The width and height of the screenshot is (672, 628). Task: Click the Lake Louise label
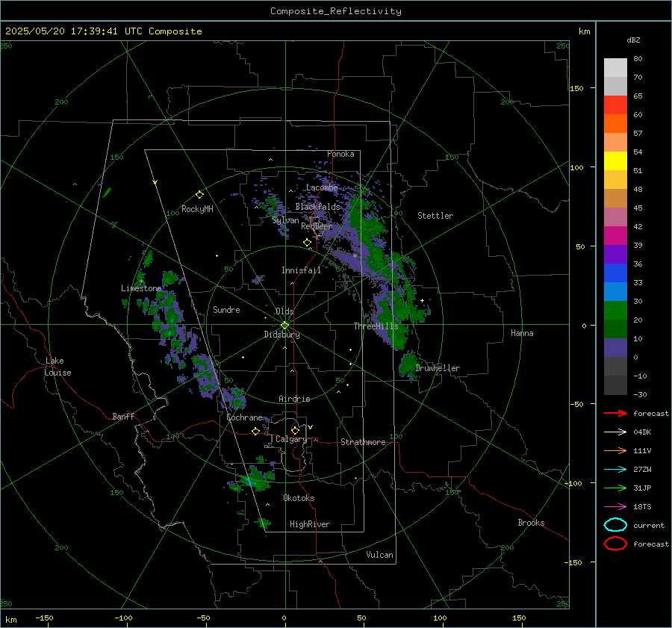[x=57, y=367]
